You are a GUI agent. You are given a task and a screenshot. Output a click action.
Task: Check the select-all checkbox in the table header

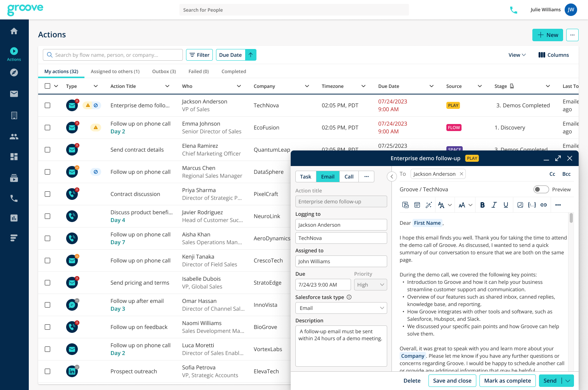pyautogui.click(x=47, y=86)
